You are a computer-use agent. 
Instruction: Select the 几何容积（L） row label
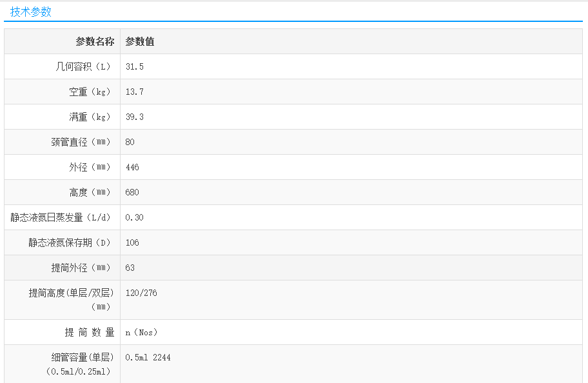click(x=84, y=66)
